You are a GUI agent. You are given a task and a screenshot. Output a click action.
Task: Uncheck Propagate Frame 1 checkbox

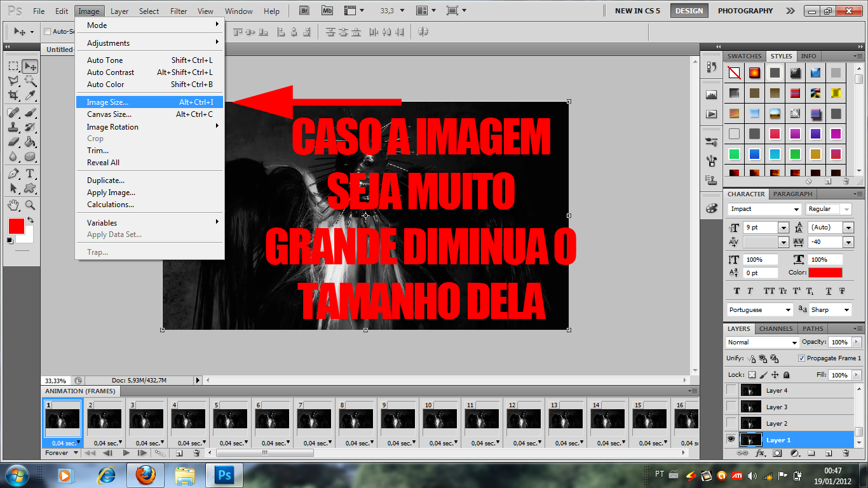[x=801, y=358]
